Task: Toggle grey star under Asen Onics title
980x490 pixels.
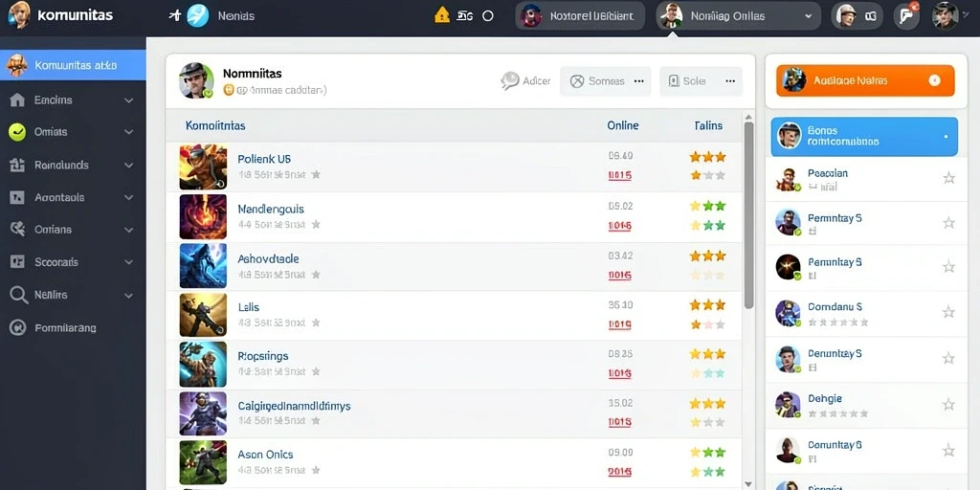Action: (316, 470)
